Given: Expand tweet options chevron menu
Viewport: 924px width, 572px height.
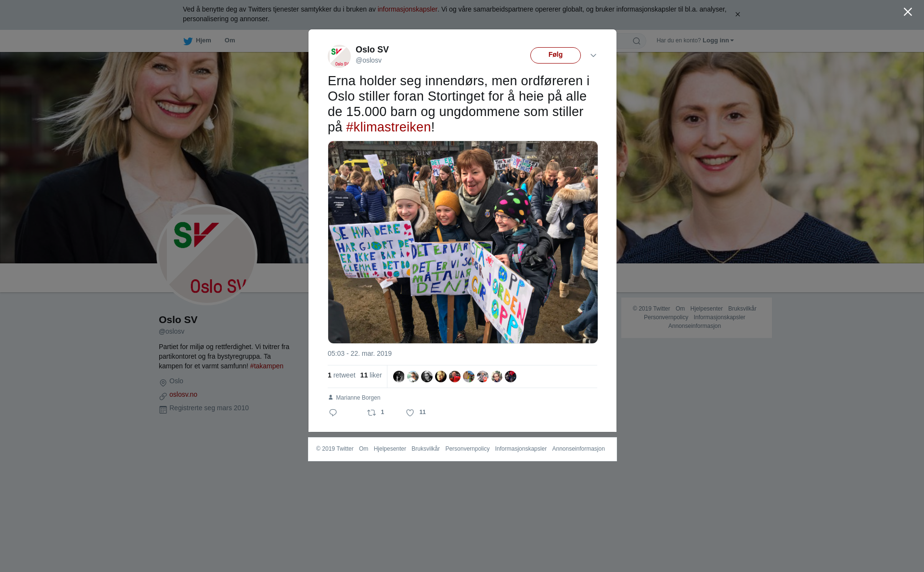Looking at the screenshot, I should [x=593, y=56].
